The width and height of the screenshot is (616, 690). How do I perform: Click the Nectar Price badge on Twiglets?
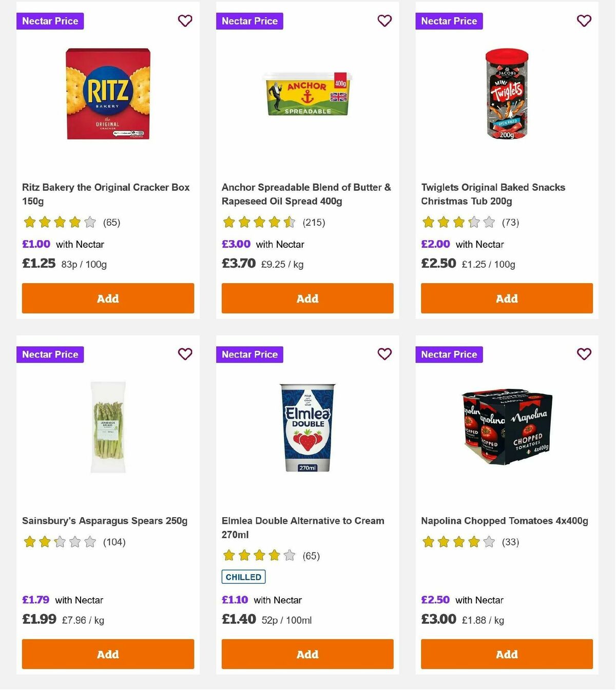449,21
